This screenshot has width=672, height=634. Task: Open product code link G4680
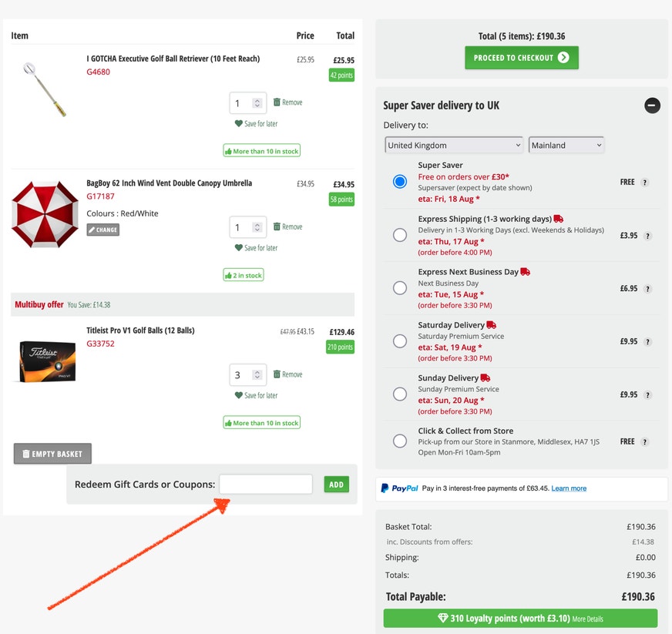(98, 72)
